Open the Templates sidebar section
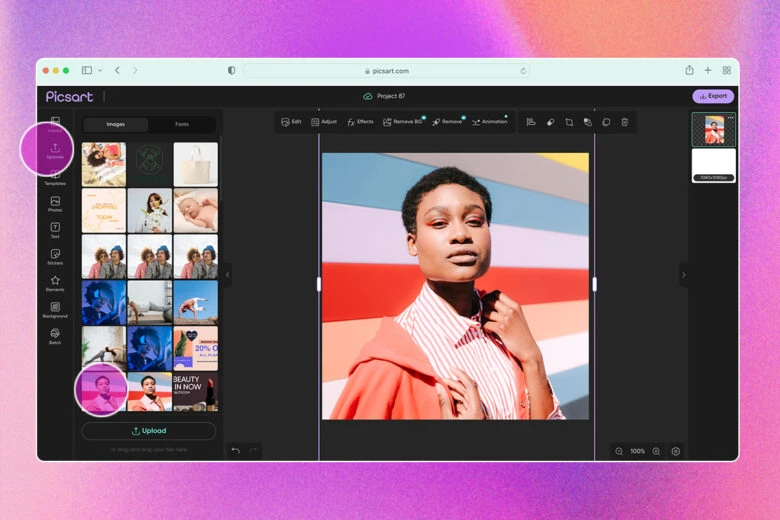The width and height of the screenshot is (780, 520). (55, 178)
